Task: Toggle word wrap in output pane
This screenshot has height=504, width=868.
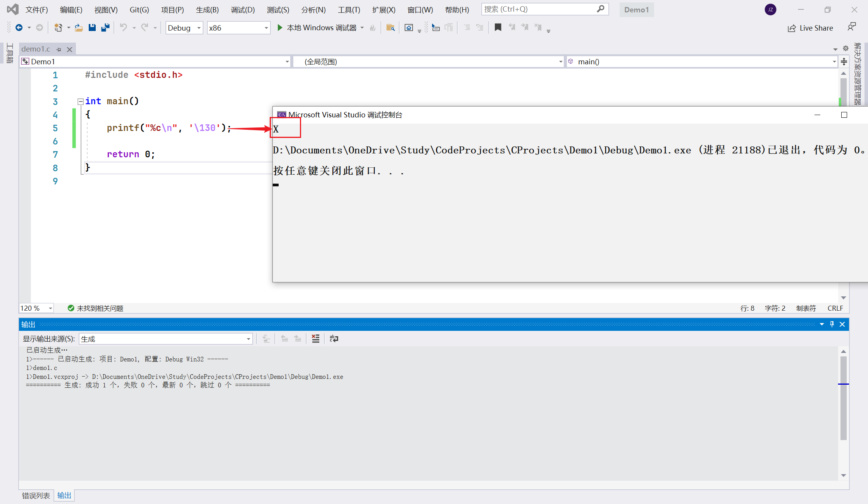Action: pos(334,339)
